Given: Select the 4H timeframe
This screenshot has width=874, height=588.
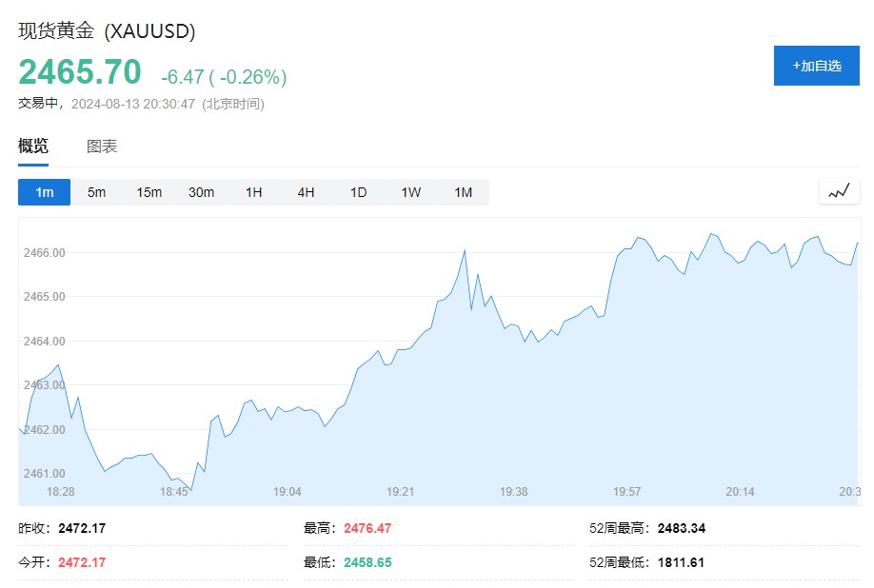Looking at the screenshot, I should [306, 192].
